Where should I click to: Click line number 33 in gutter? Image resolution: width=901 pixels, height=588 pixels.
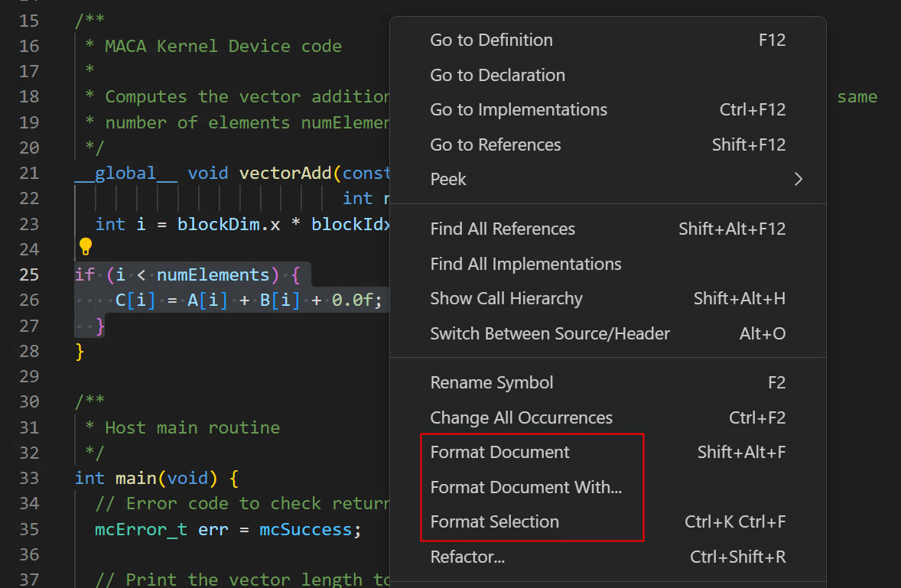click(28, 478)
